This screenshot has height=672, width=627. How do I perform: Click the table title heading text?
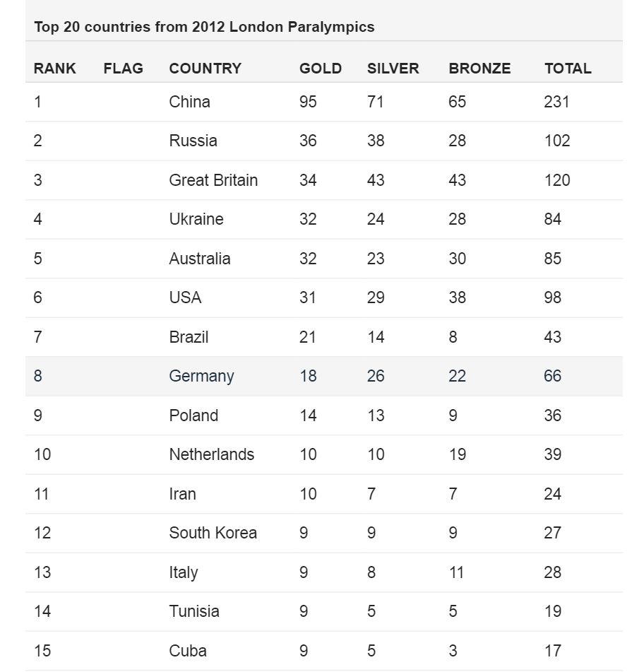204,28
